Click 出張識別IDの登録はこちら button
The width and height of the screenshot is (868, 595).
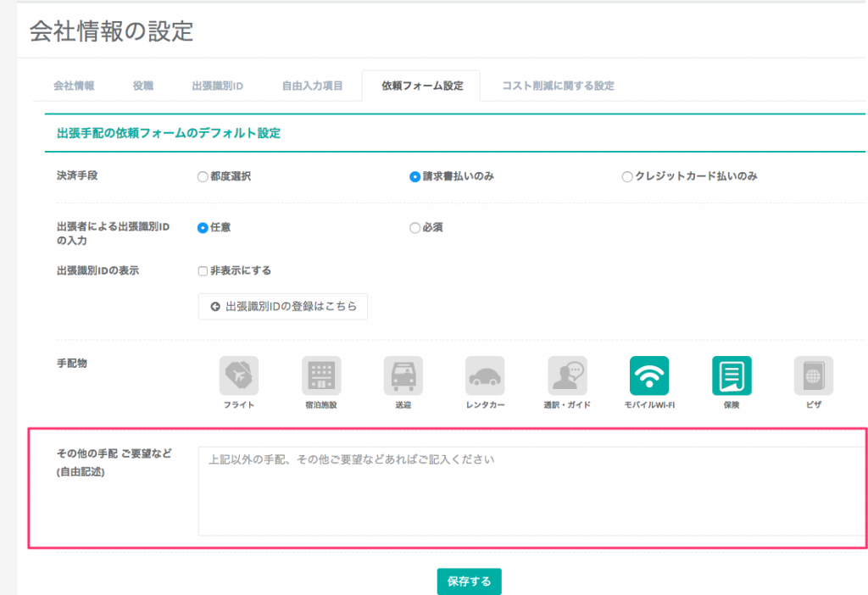coord(283,307)
